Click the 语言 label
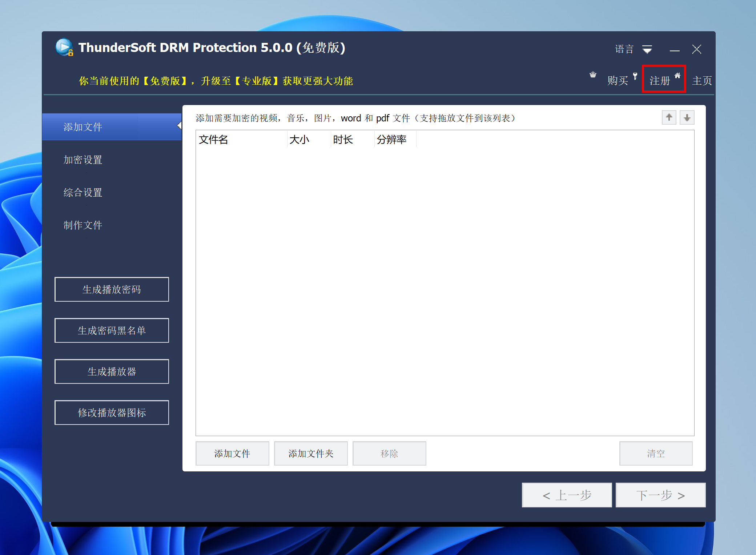Image resolution: width=756 pixels, height=555 pixels. click(x=624, y=49)
